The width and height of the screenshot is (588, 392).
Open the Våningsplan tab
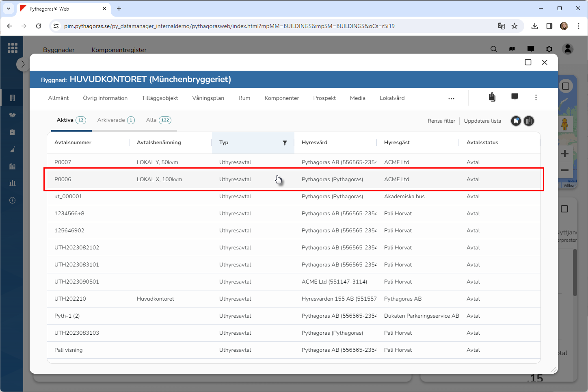(x=208, y=98)
